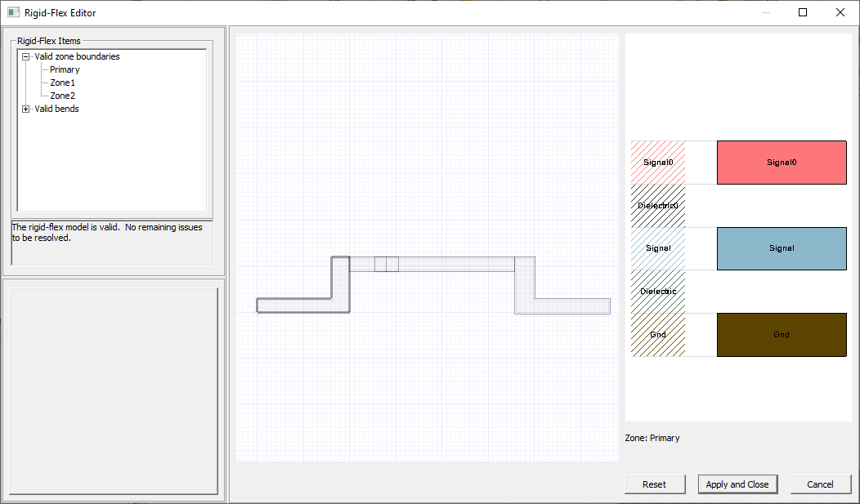This screenshot has width=860, height=504.
Task: Select Zone1 in the tree
Action: pos(63,83)
